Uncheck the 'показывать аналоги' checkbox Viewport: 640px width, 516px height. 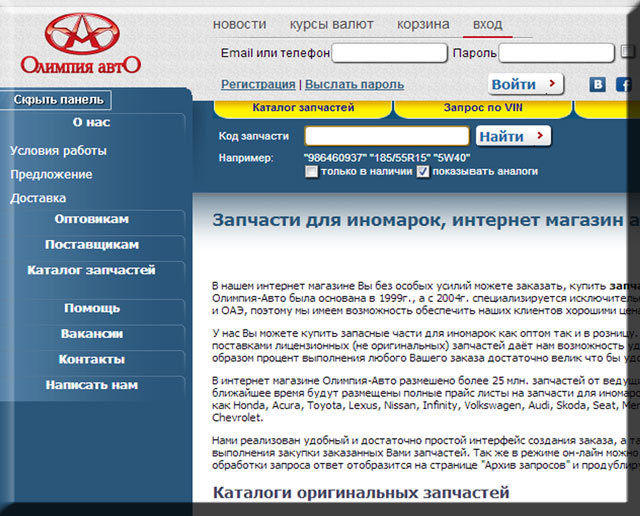click(423, 171)
